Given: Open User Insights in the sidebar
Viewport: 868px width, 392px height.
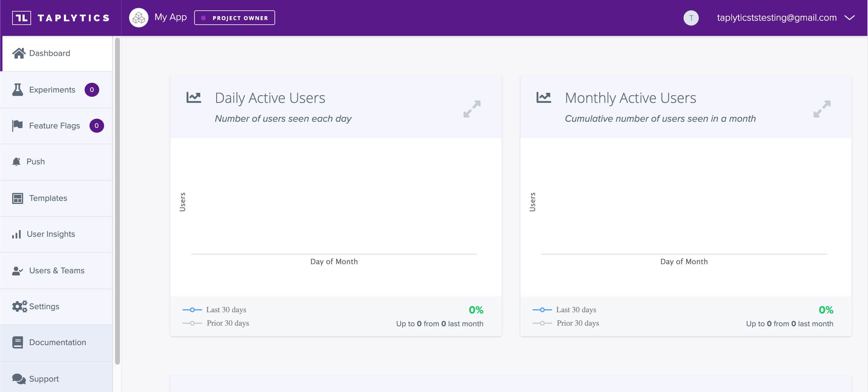Looking at the screenshot, I should click(51, 234).
